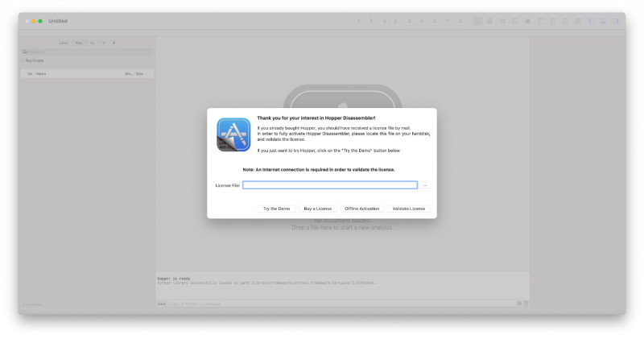This screenshot has height=339, width=644.
Task: Mark as ASCII with the A toolbar button
Action: (422, 21)
